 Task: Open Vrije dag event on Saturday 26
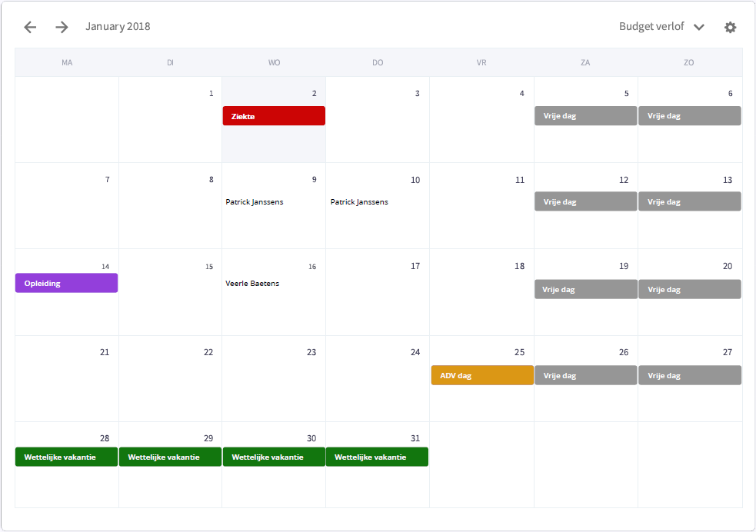pyautogui.click(x=586, y=375)
